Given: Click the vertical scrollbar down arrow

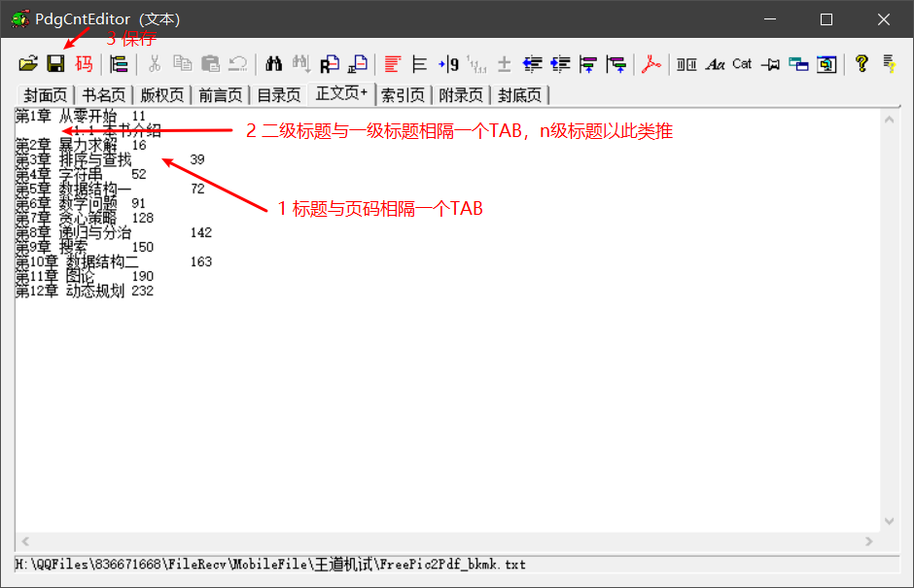Looking at the screenshot, I should [889, 521].
